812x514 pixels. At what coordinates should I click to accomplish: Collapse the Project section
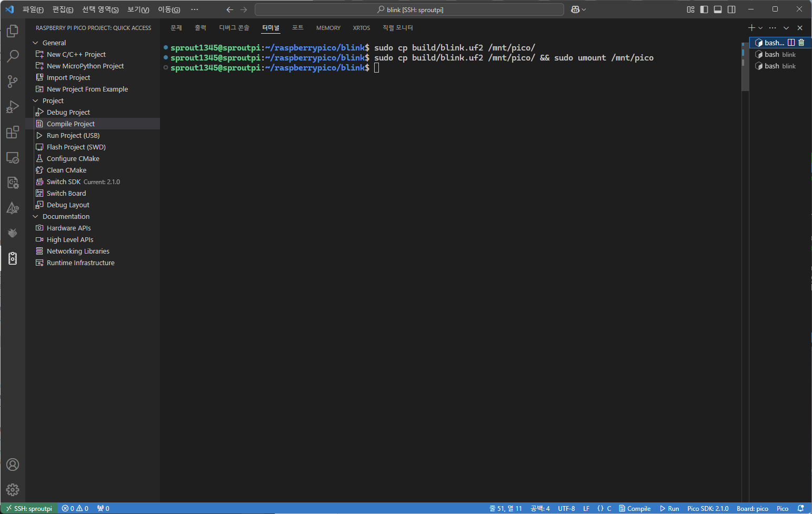(x=35, y=100)
